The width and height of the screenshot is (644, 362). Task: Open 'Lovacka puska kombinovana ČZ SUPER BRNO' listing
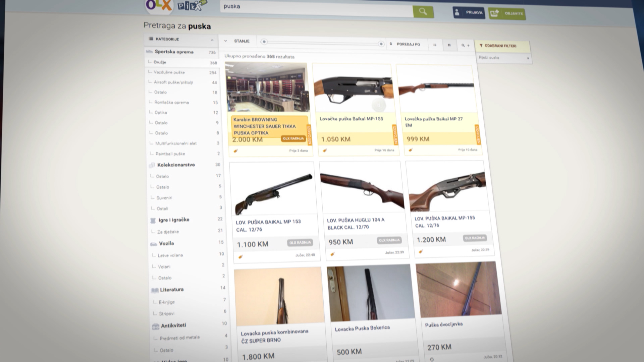275,336
